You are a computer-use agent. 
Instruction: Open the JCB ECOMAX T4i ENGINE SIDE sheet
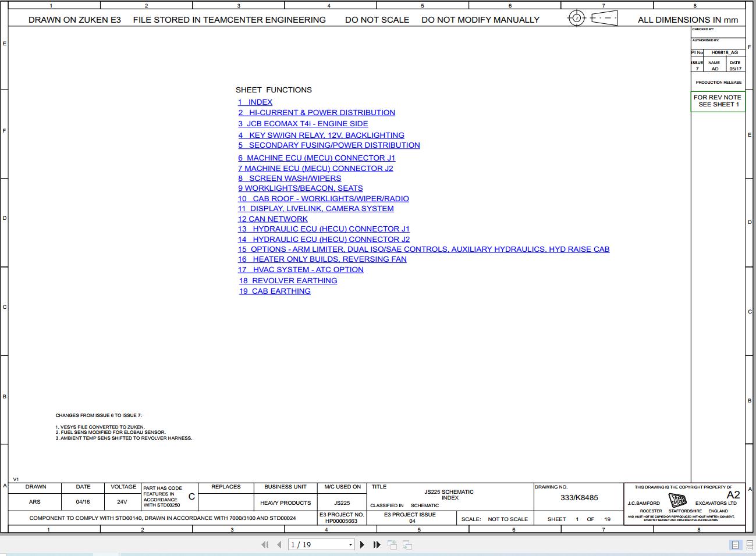pyautogui.click(x=303, y=123)
